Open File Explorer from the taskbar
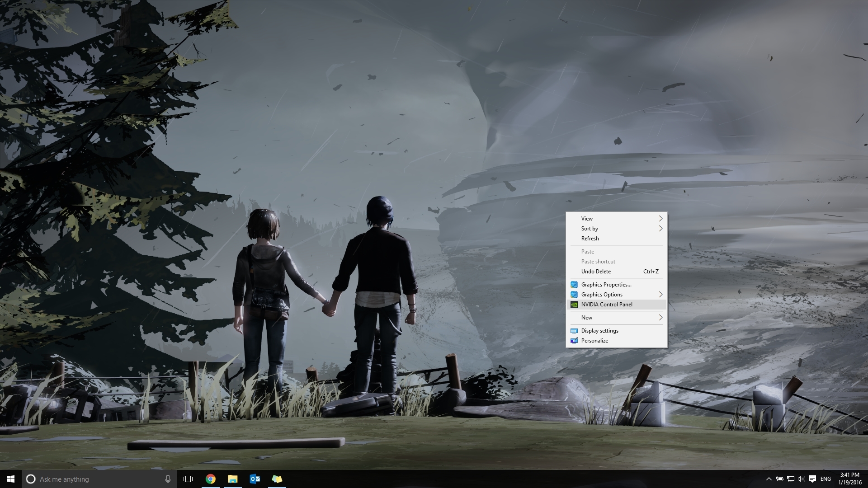The image size is (868, 488). [x=233, y=479]
